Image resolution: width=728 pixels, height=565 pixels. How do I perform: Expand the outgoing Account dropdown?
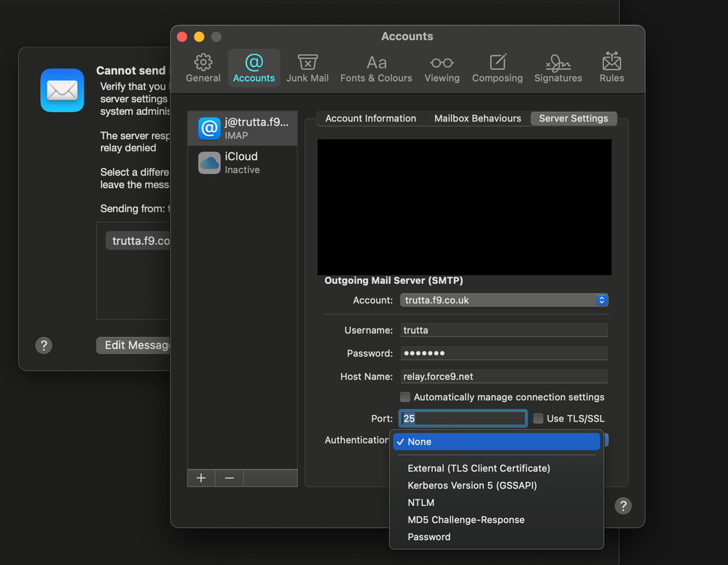(x=504, y=300)
